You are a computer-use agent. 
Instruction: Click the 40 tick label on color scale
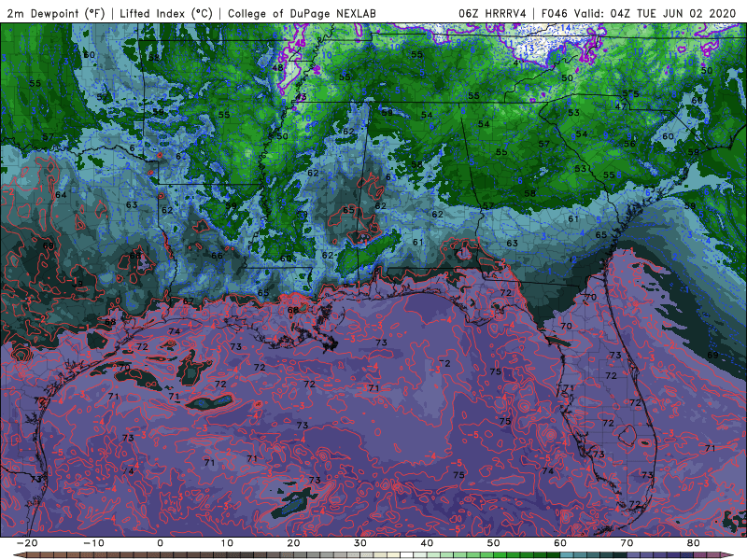[x=427, y=543]
